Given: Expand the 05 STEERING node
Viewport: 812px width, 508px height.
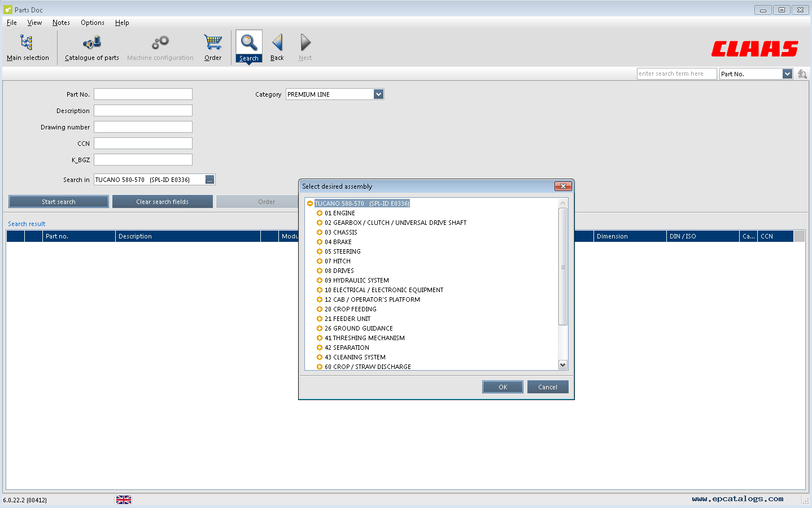Looking at the screenshot, I should tap(320, 251).
